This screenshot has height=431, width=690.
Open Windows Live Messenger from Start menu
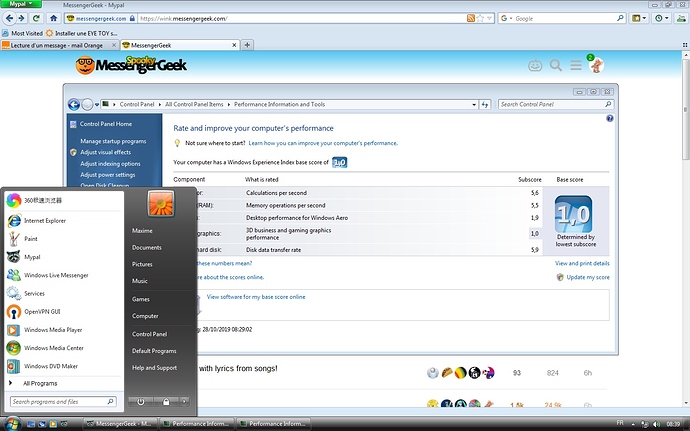point(64,275)
